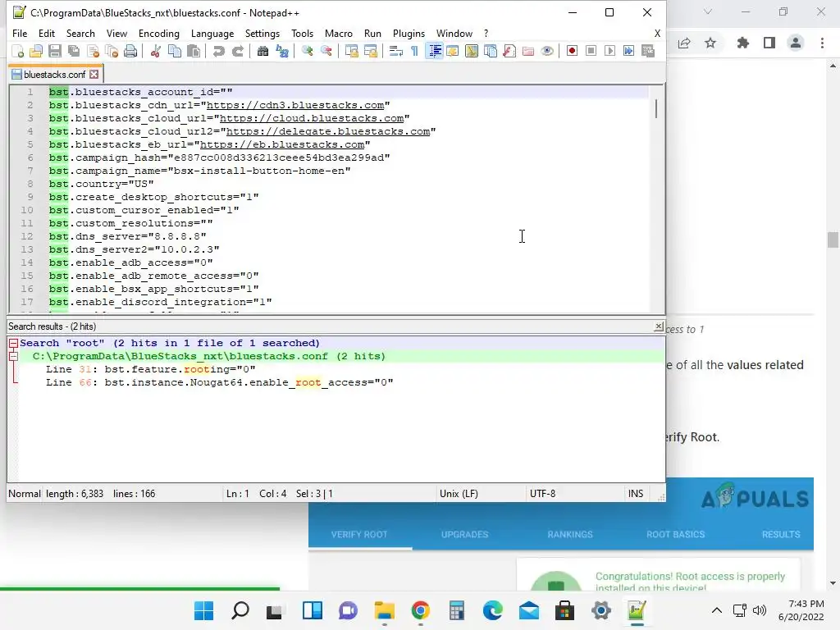Toggle the Document List panel icon

(491, 51)
